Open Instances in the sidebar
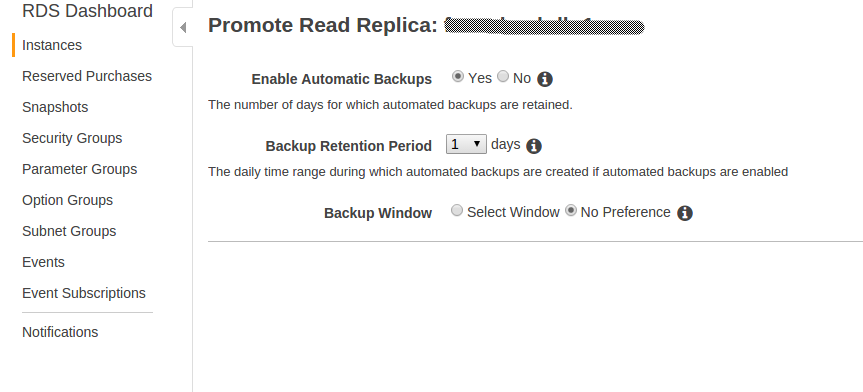Image resolution: width=863 pixels, height=392 pixels. (x=52, y=45)
